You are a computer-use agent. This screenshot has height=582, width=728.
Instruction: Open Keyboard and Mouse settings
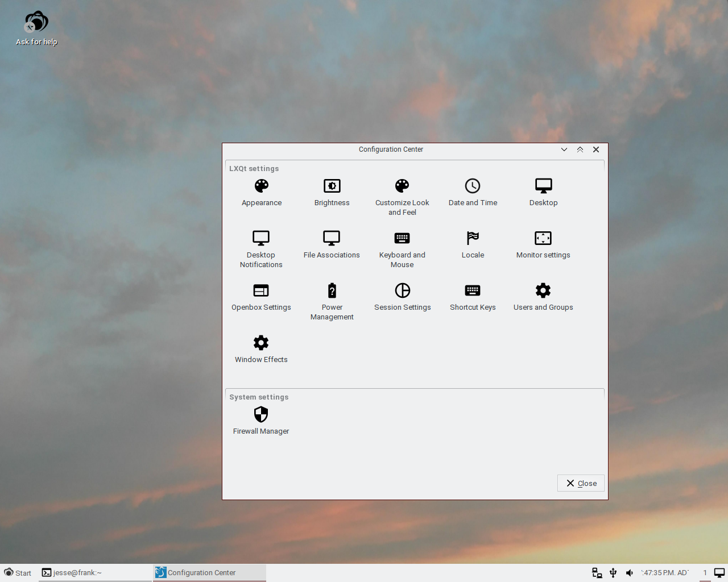402,250
